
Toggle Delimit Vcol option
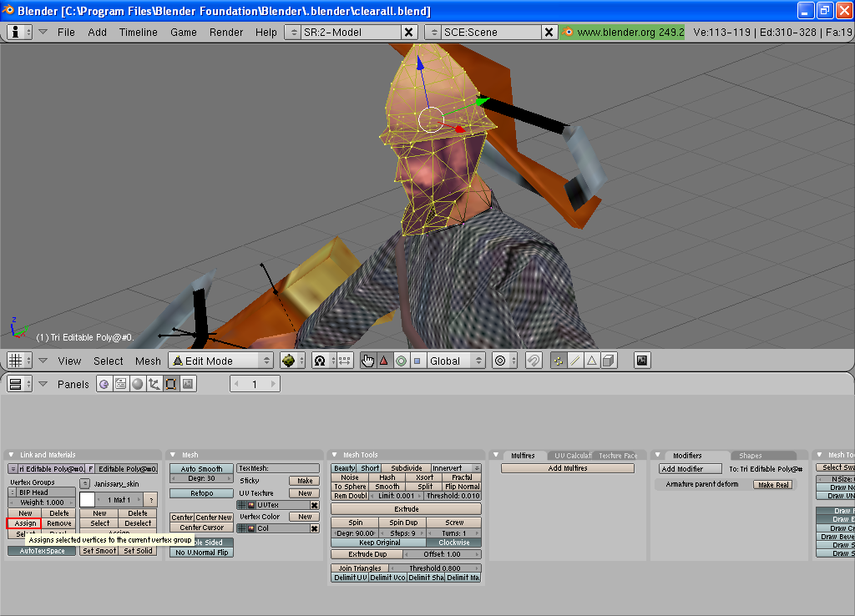(387, 578)
